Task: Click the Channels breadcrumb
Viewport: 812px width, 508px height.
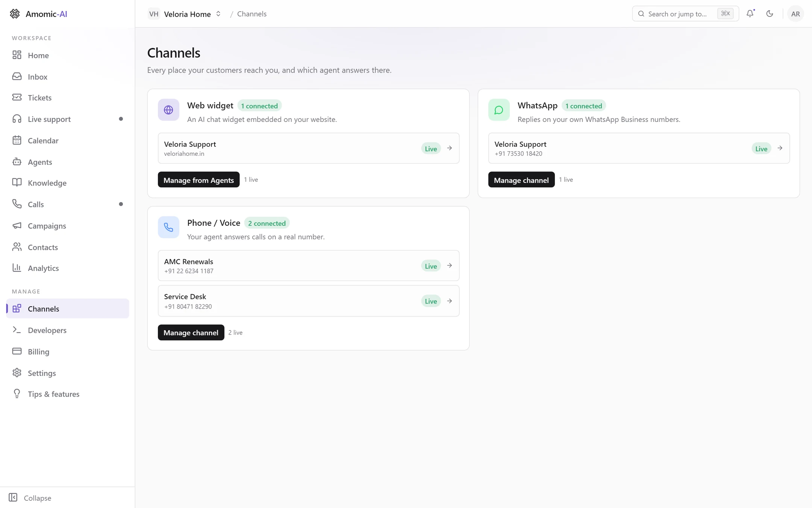Action: 252,14
